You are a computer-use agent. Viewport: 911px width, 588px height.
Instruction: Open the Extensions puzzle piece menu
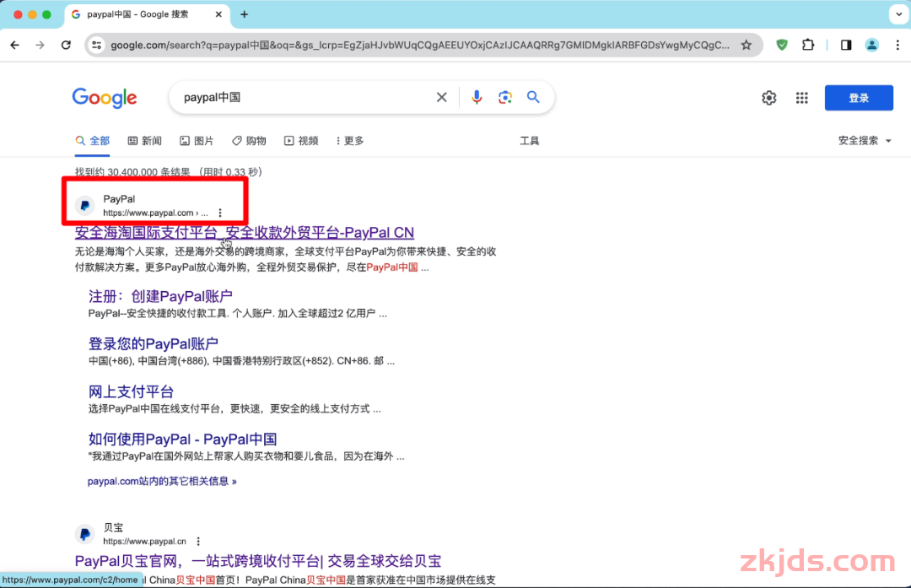(x=808, y=45)
